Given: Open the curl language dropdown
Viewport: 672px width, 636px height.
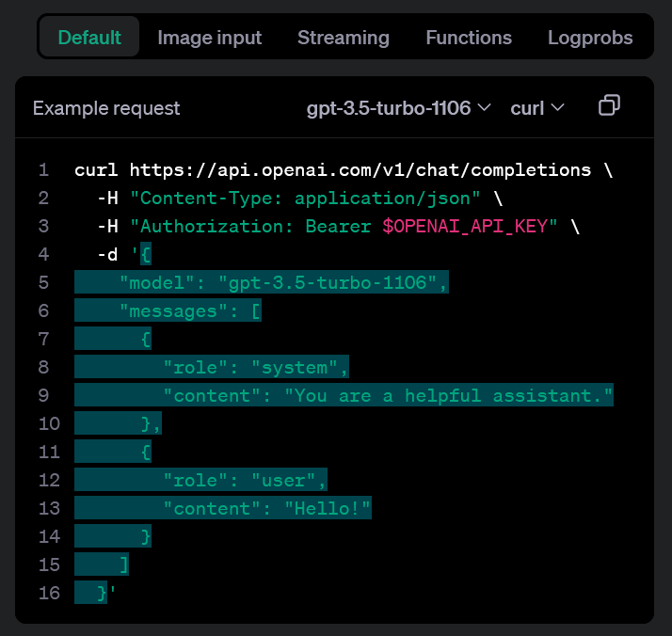Looking at the screenshot, I should coord(537,108).
